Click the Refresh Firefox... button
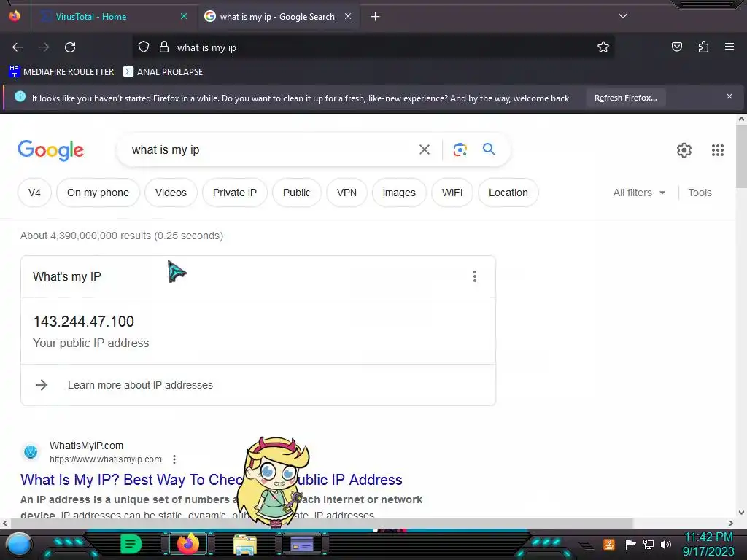 (625, 98)
